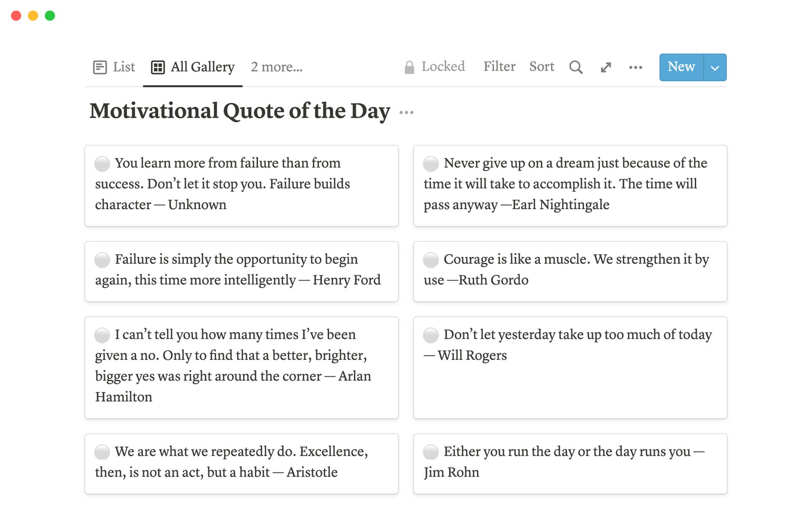Screen dimensions: 812x508
Task: Click the search magnifier icon
Action: point(576,67)
